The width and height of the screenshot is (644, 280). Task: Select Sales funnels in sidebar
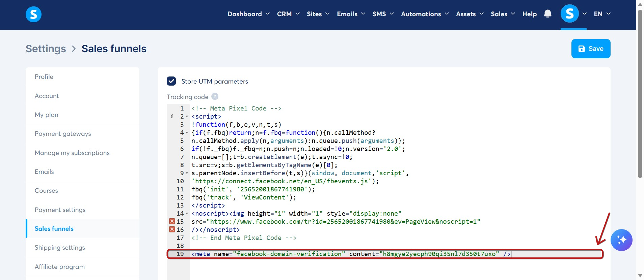tap(82, 229)
